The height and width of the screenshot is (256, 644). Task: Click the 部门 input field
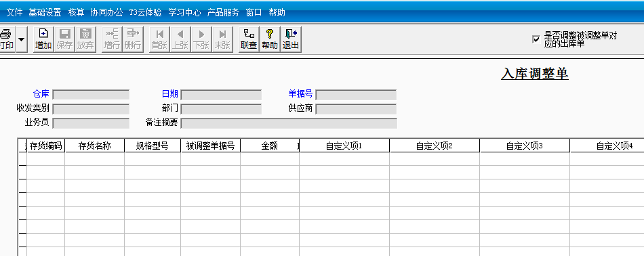[221, 109]
